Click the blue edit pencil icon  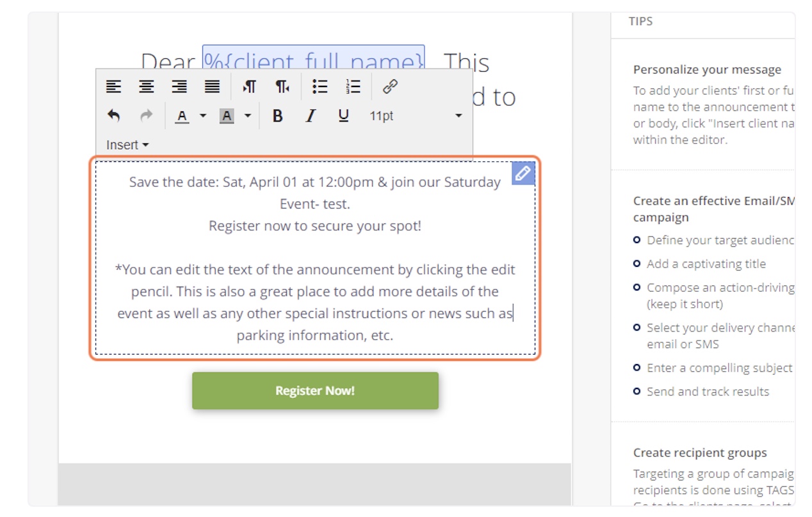[x=523, y=173]
